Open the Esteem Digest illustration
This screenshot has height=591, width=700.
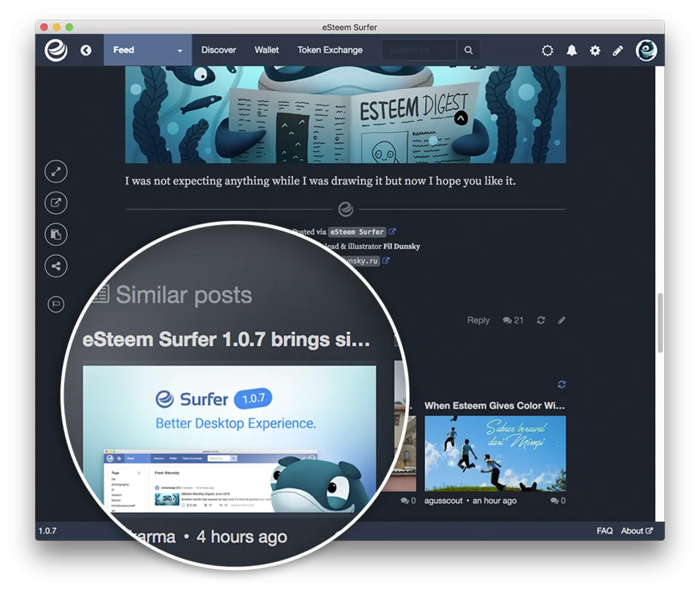click(345, 115)
